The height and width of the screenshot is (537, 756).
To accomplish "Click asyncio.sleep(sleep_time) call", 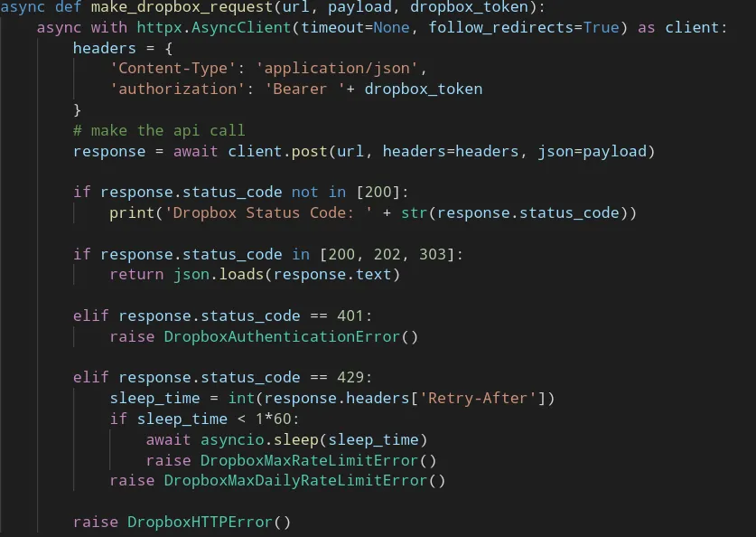I will click(x=314, y=440).
